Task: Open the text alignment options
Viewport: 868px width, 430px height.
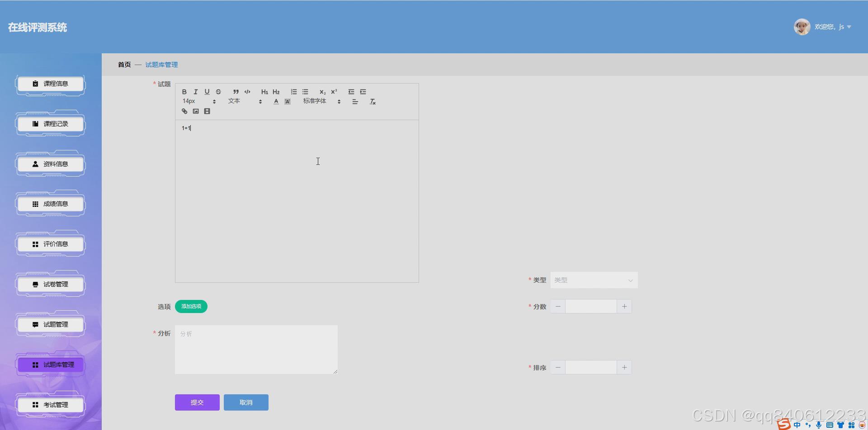Action: [355, 102]
